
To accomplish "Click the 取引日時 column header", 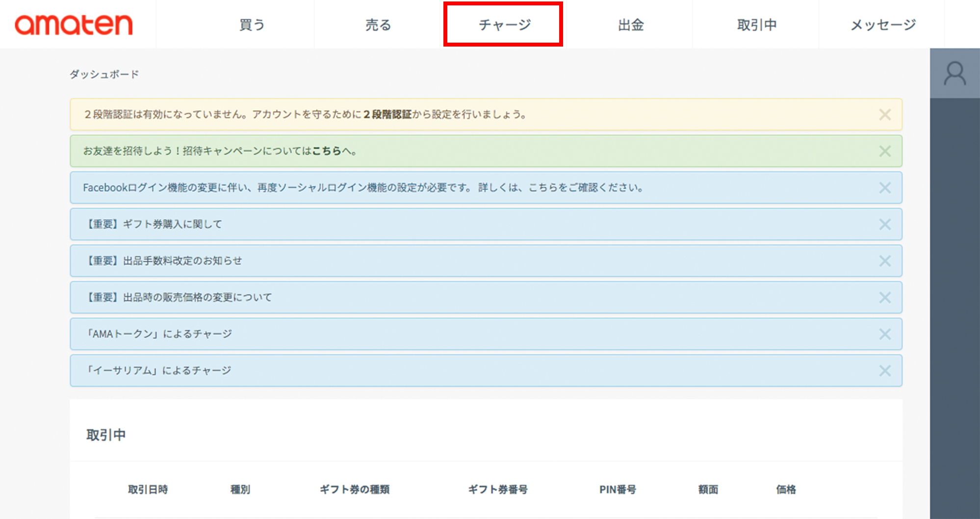I will pyautogui.click(x=148, y=490).
